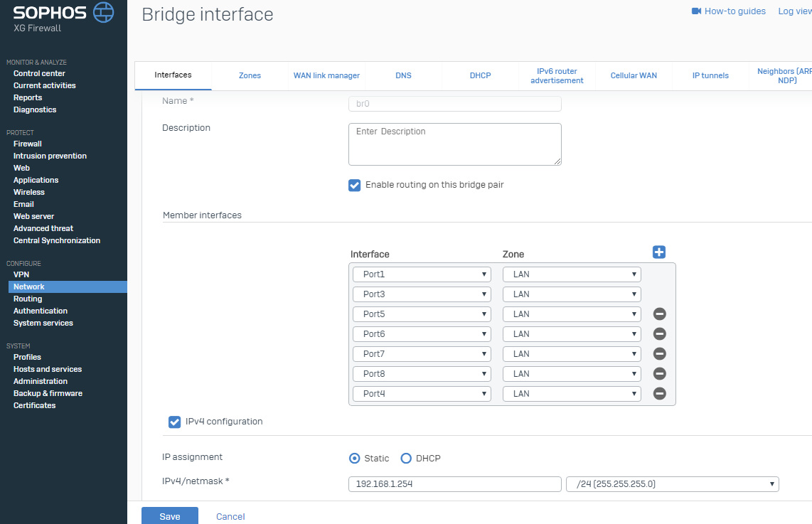Remove the Port4 member row

(x=659, y=394)
